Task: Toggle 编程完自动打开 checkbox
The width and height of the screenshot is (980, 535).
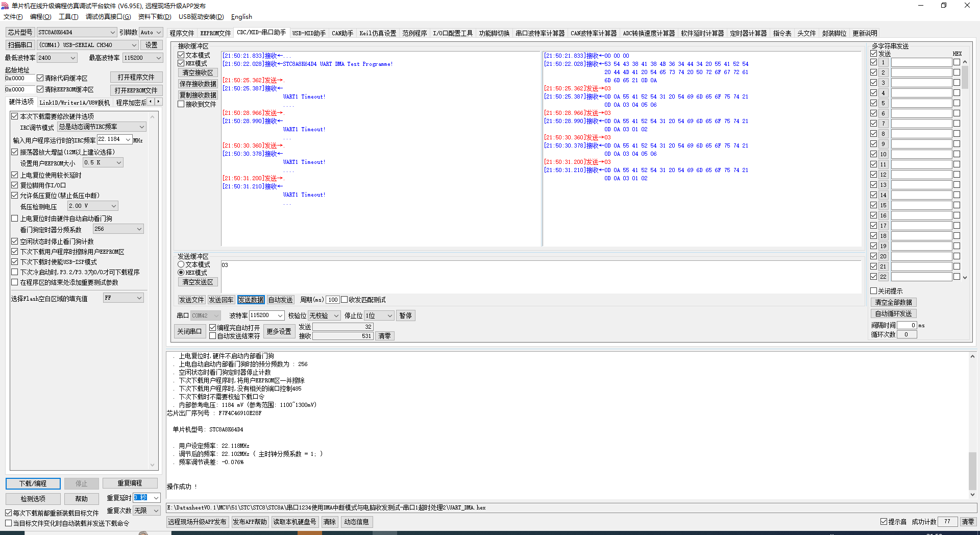Action: (212, 328)
